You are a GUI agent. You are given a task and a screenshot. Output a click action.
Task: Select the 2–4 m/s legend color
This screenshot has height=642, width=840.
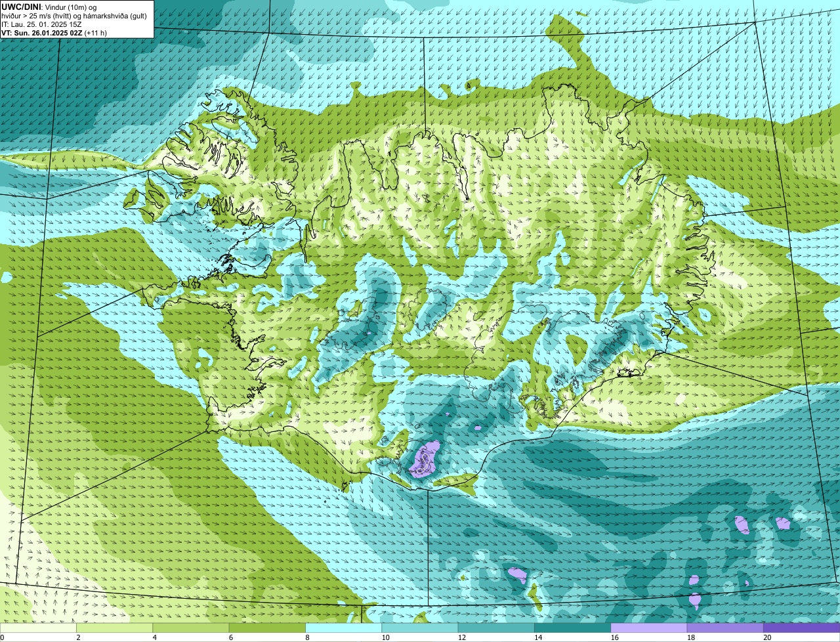coord(115,628)
